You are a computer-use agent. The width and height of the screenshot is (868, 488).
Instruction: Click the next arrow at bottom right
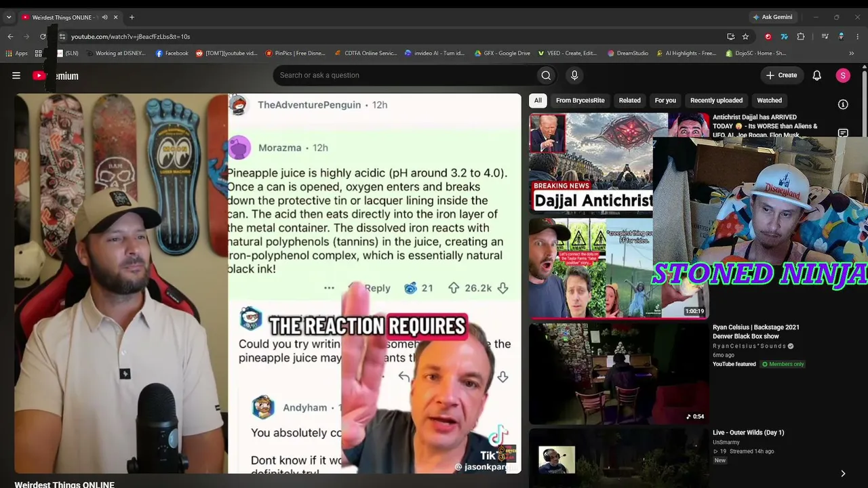843,474
